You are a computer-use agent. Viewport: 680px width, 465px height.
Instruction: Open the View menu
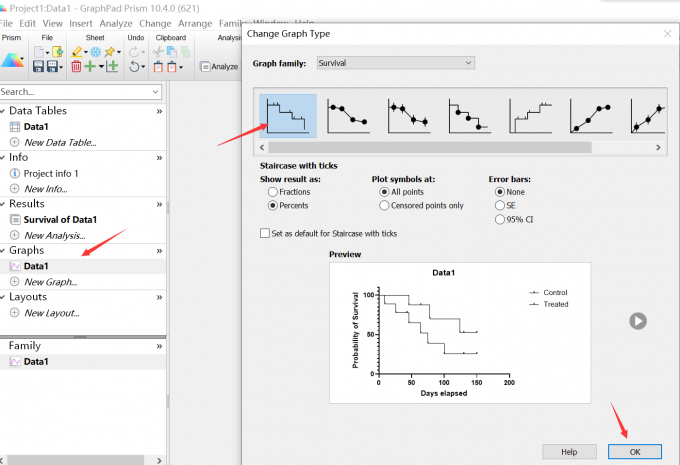52,23
